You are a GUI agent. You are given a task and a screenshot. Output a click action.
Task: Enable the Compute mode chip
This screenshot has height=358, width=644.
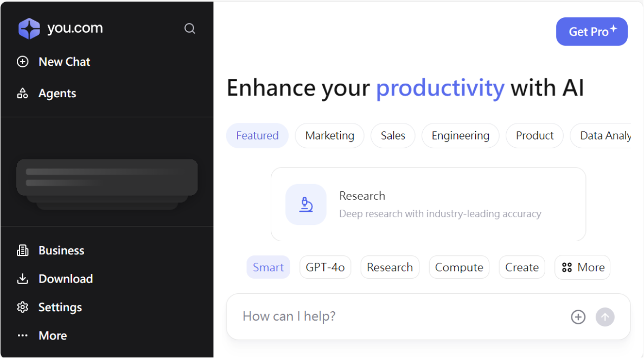click(x=459, y=267)
